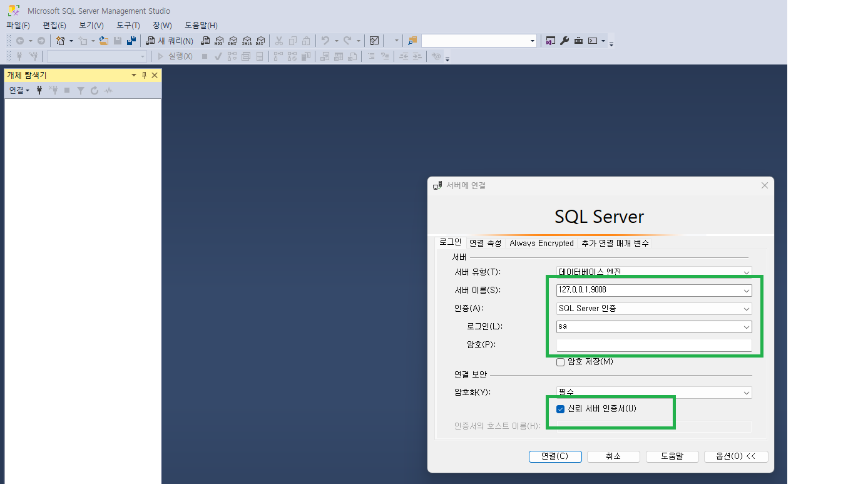Click the Find in Files icon
This screenshot has height=484, width=868.
click(x=412, y=41)
